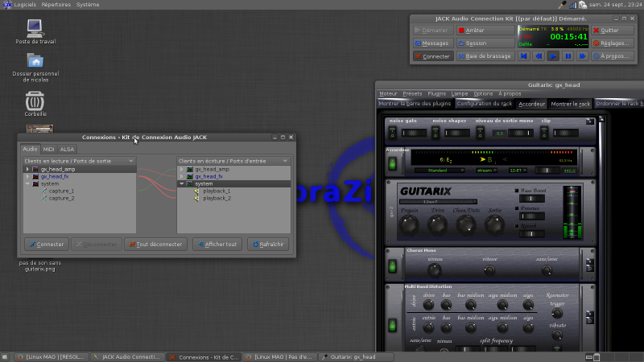
Task: Adjust Multi Band Distortion entrée knob
Action: click(x=428, y=327)
